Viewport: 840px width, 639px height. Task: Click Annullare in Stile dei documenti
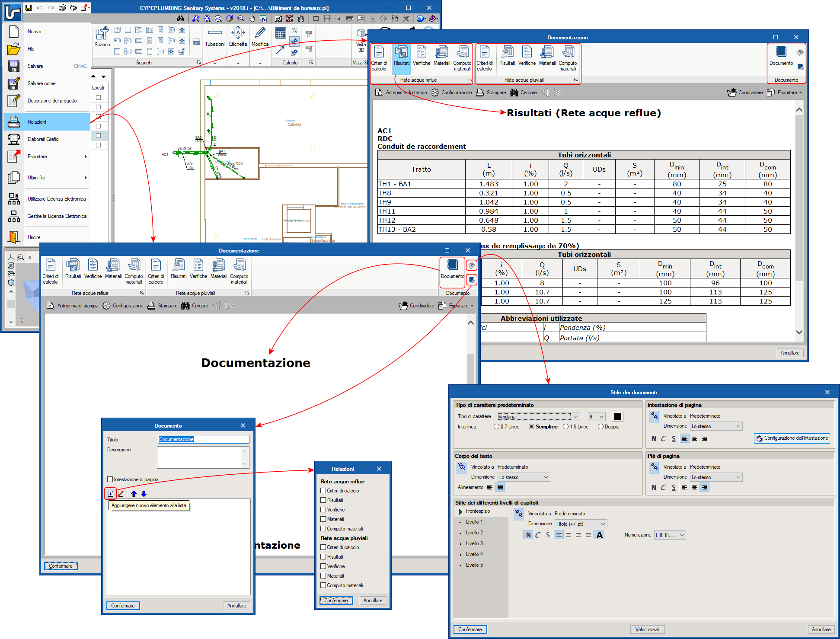pos(821,629)
